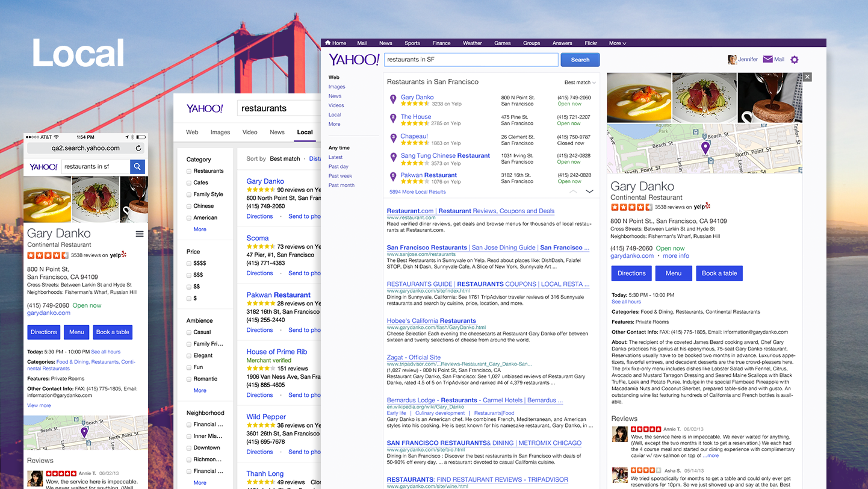Screen dimensions: 868x489
Task: Enable the Family Style category checkbox
Action: [189, 195]
